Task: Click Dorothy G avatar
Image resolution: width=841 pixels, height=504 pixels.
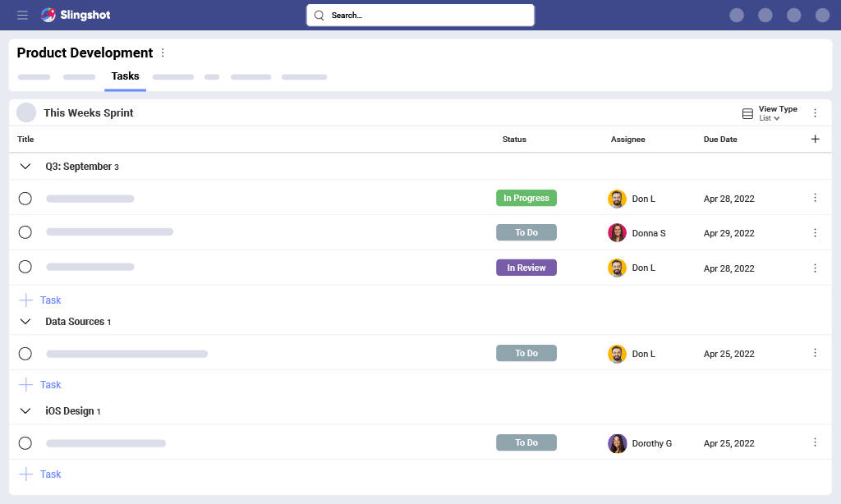Action: (617, 443)
